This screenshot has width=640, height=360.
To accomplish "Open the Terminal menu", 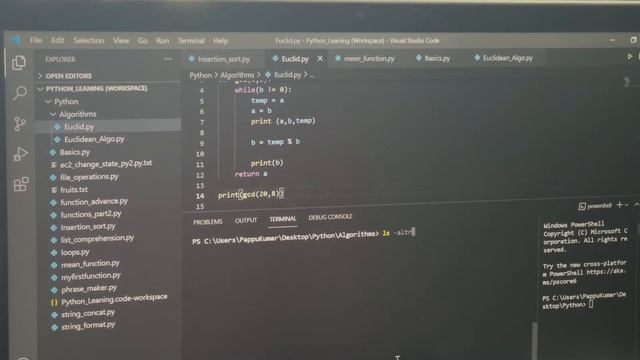I will (191, 41).
